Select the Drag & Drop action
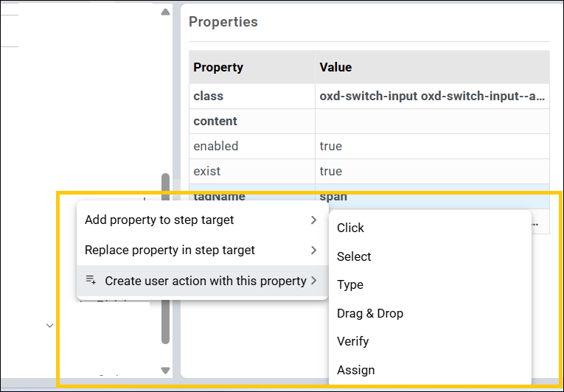The width and height of the screenshot is (564, 392). (x=370, y=313)
